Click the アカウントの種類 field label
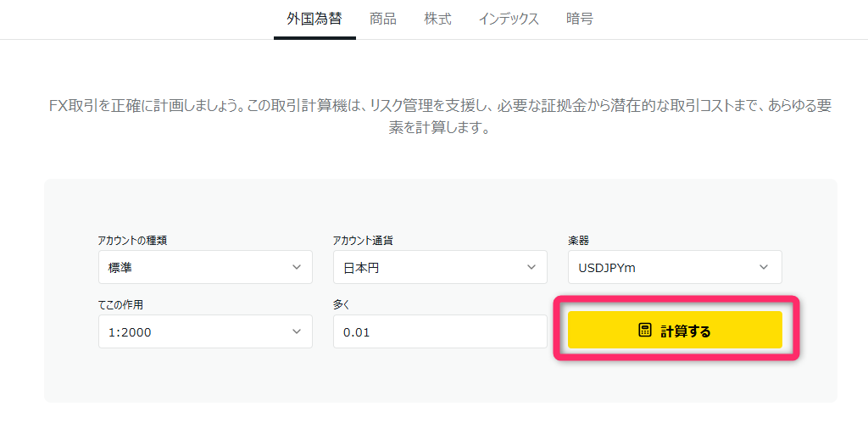Viewport: 868px width, 423px height. [133, 241]
